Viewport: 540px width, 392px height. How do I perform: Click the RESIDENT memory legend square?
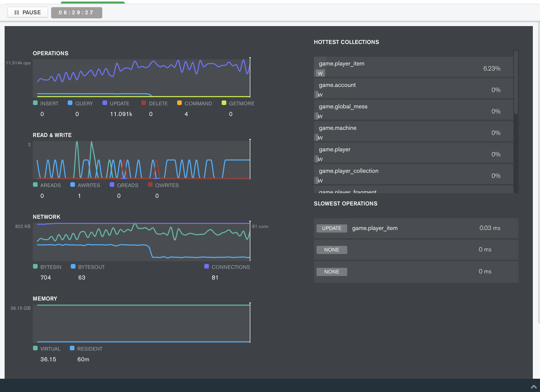[72, 348]
